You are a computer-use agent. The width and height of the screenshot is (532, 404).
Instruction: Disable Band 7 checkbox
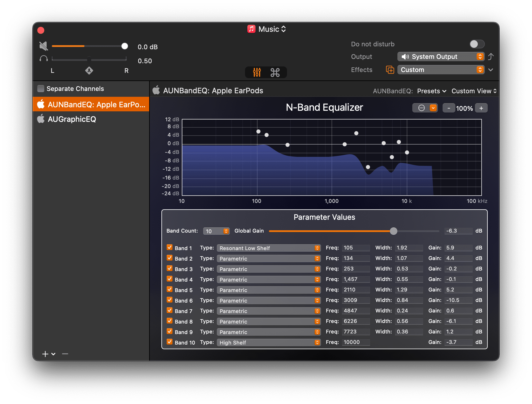[170, 310]
